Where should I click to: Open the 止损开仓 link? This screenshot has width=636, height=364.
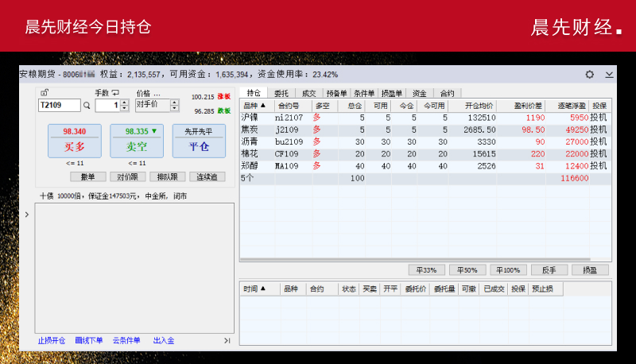pyautogui.click(x=52, y=341)
